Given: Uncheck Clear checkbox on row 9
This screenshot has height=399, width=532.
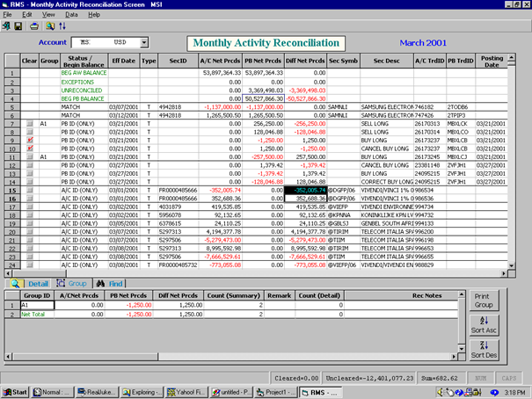Looking at the screenshot, I should [30, 140].
